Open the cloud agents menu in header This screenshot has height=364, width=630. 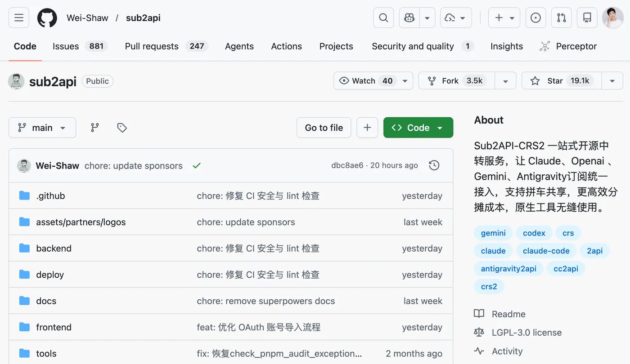[x=456, y=18]
